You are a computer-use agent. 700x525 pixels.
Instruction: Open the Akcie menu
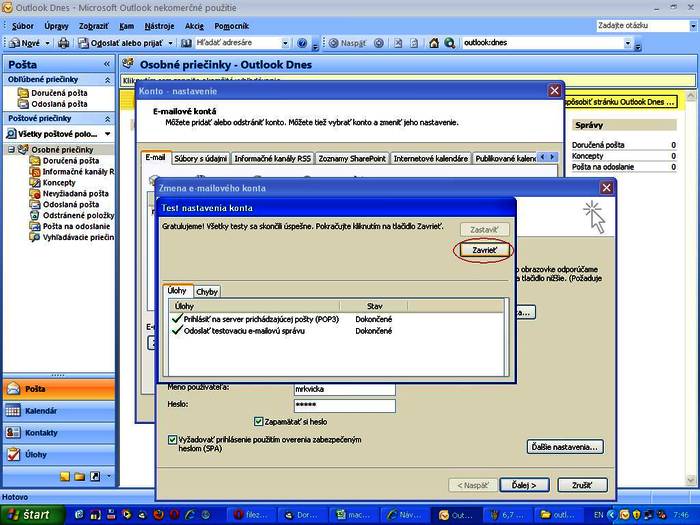(194, 26)
